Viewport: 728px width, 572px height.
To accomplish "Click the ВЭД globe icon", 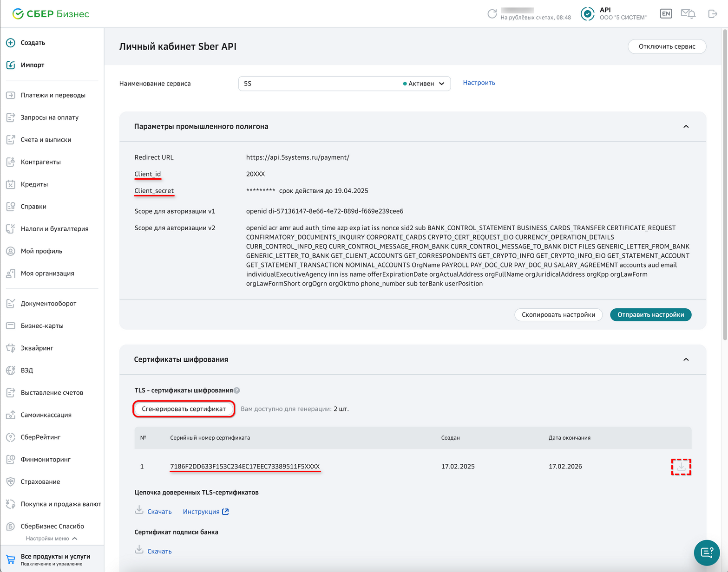I will pyautogui.click(x=11, y=370).
